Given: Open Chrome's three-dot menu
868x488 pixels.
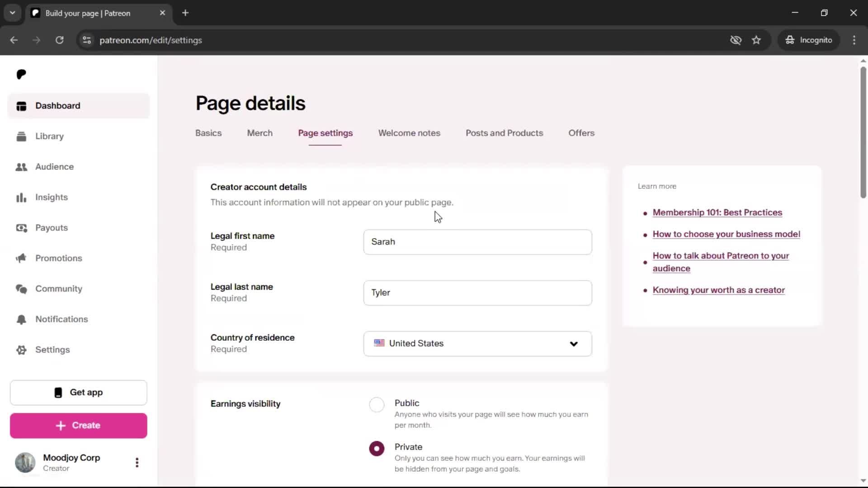Looking at the screenshot, I should pyautogui.click(x=854, y=40).
